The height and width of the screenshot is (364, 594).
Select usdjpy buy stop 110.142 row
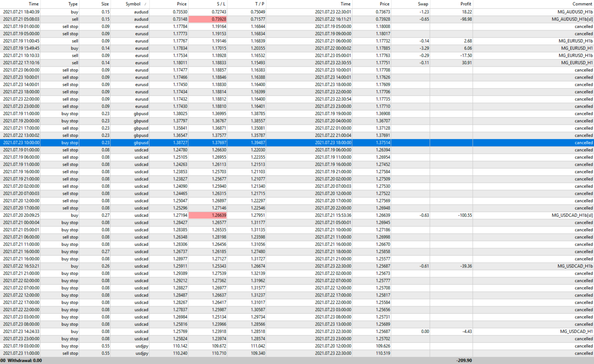[x=180, y=346]
